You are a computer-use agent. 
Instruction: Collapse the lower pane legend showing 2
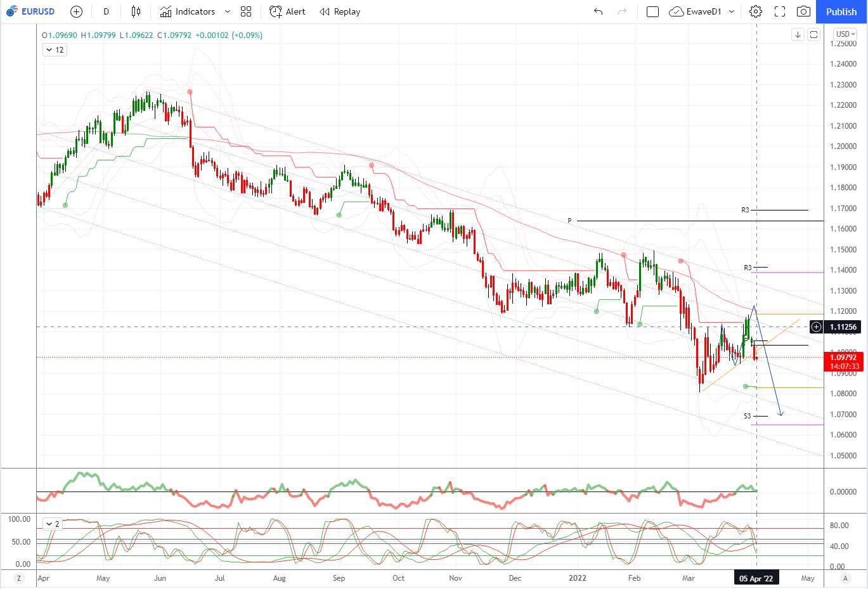(x=52, y=524)
